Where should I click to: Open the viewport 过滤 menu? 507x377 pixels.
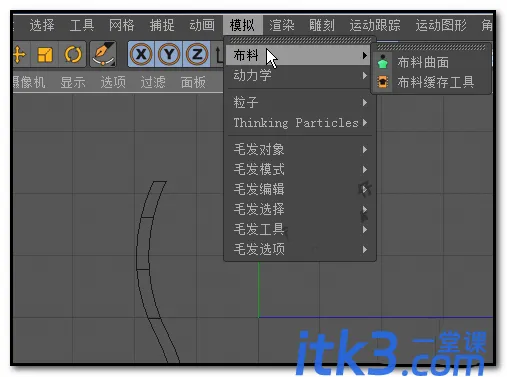(x=153, y=82)
